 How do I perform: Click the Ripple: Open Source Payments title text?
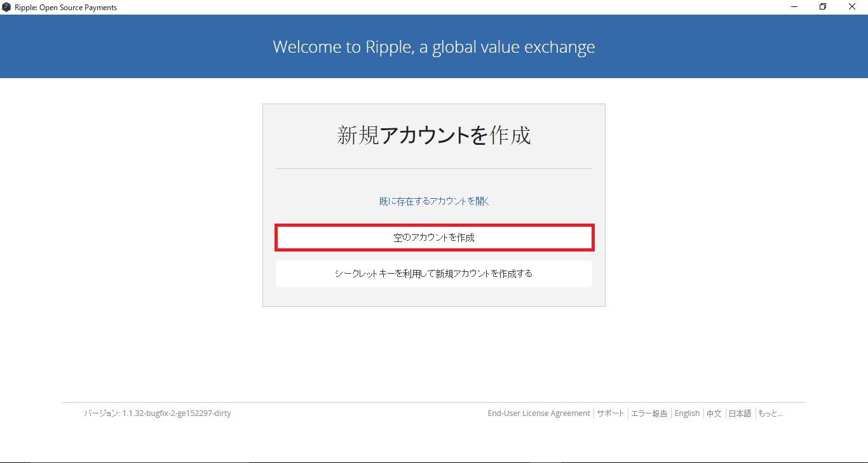(65, 7)
